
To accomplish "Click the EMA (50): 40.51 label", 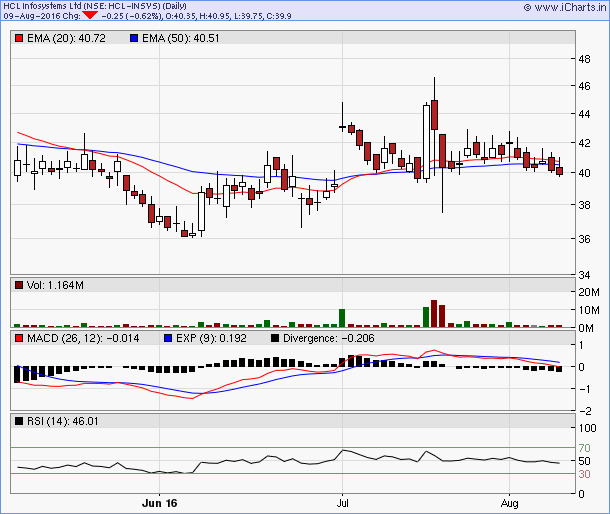I will [x=181, y=38].
